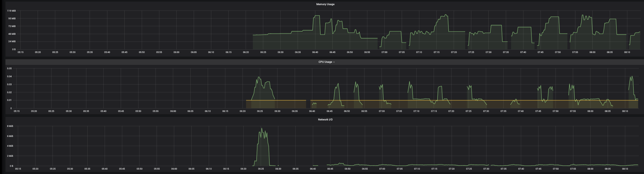Click the 05:45 time label under Network I/O

[122, 169]
